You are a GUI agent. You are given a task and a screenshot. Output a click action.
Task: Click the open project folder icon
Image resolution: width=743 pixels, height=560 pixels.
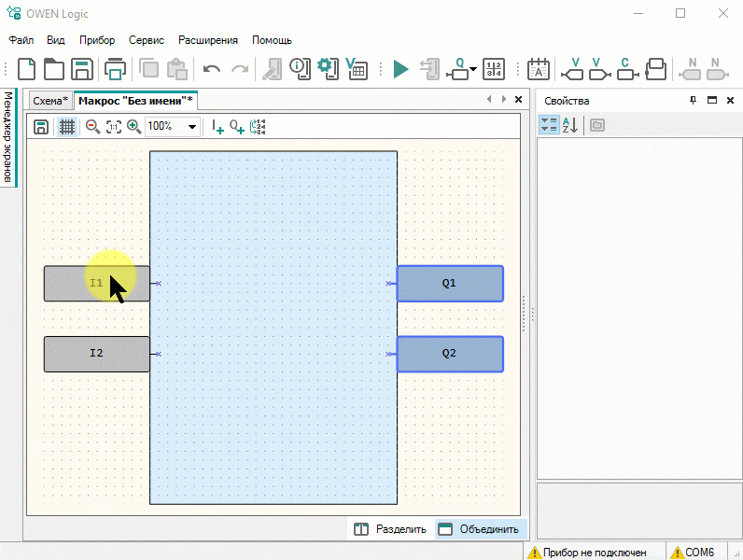(x=54, y=69)
